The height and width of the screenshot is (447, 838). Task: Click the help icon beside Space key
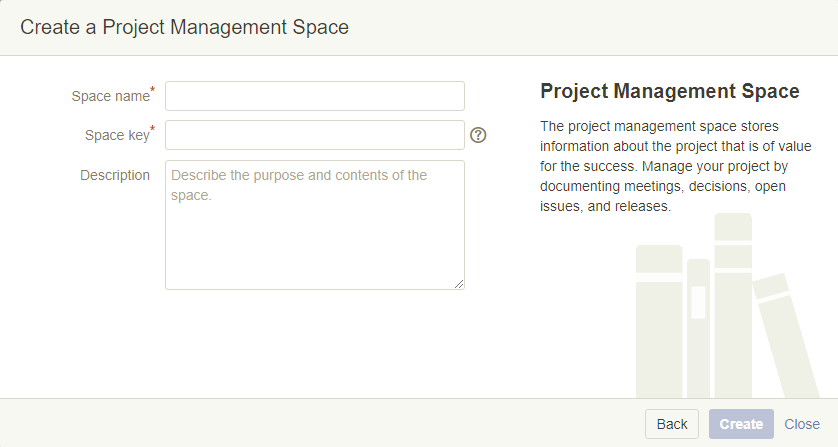[x=478, y=135]
